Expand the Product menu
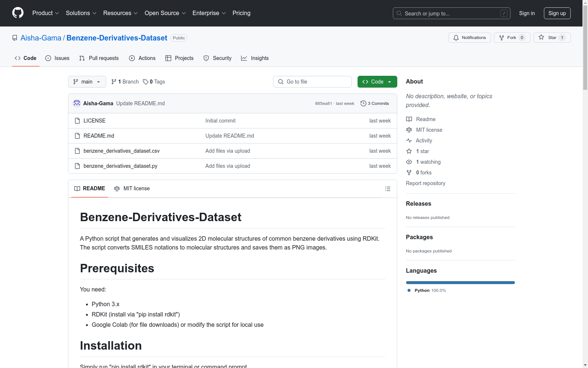Viewport: 588px width, 368px height. click(x=46, y=13)
